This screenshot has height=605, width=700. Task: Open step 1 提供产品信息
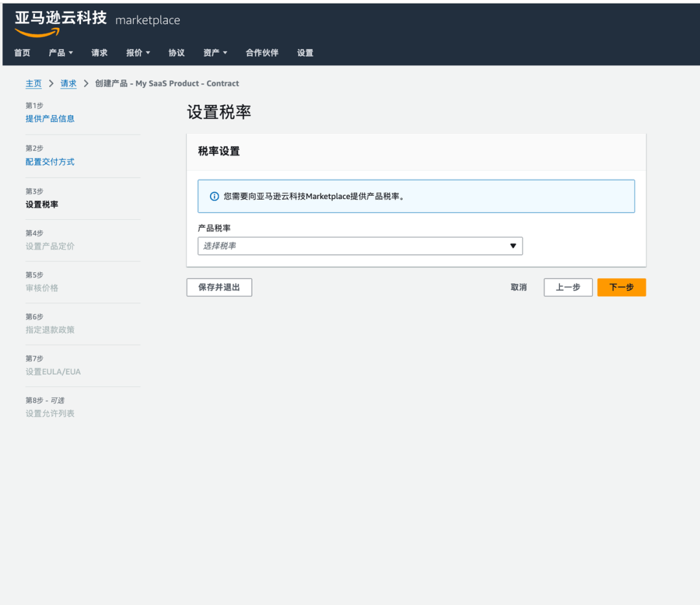coord(50,119)
